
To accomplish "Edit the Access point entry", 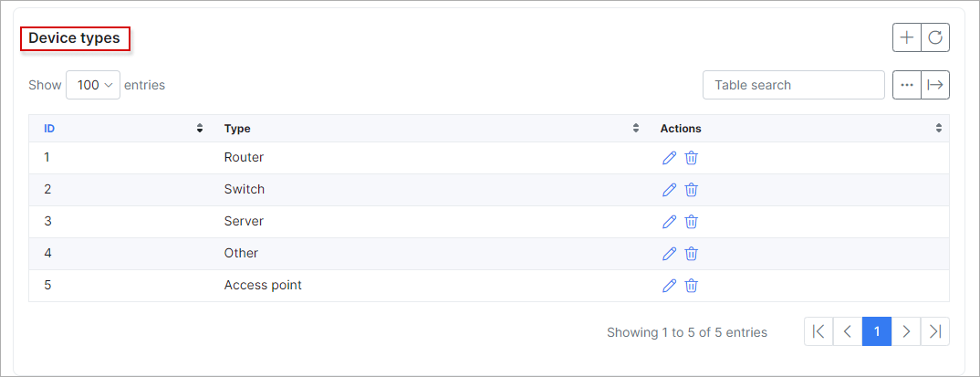I will (x=669, y=286).
